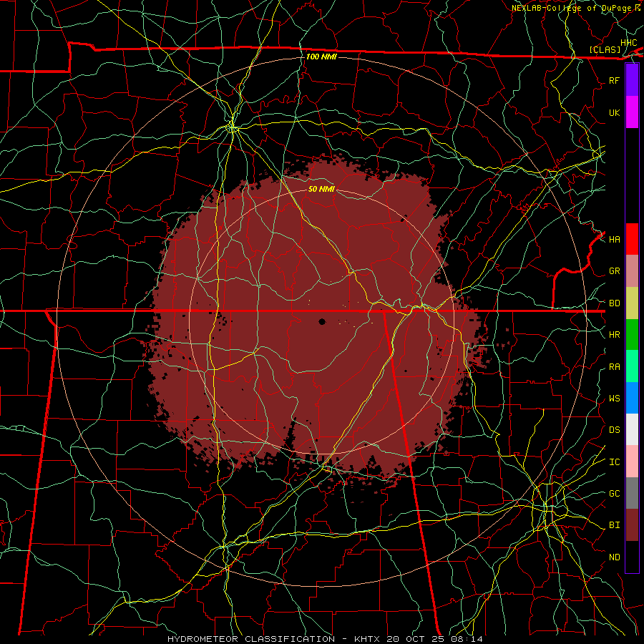644x644 pixels.
Task: Click the BD yellow legend swatch
Action: [x=632, y=303]
